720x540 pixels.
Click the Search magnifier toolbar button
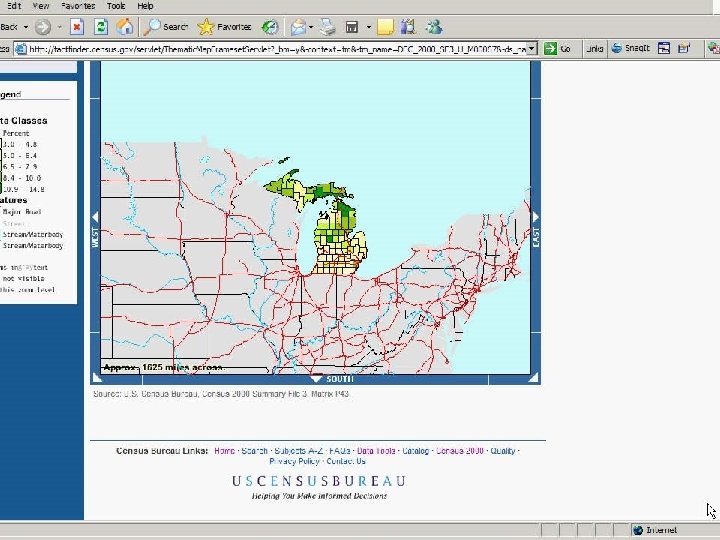tap(166, 27)
